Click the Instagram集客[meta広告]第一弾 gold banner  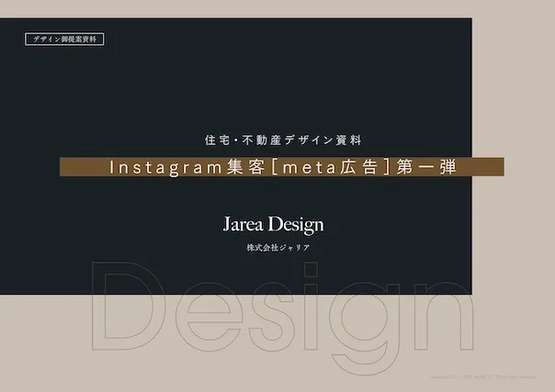282,167
